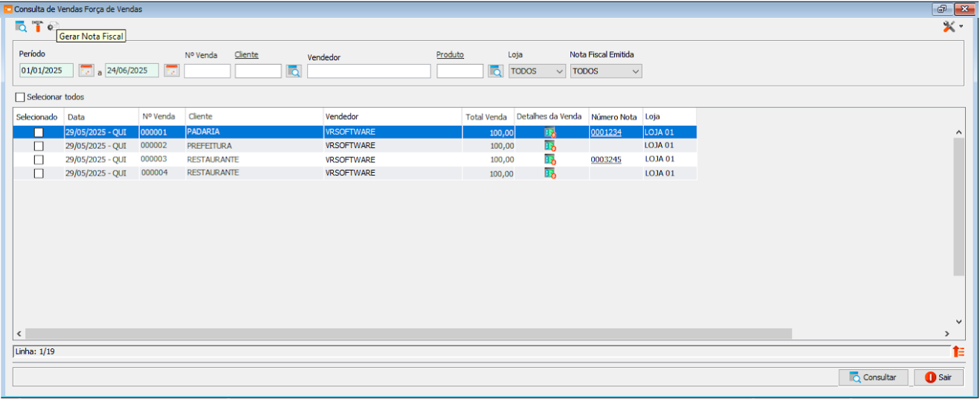The height and width of the screenshot is (399, 980).
Task: Click the Cliente lookup search icon
Action: click(294, 71)
